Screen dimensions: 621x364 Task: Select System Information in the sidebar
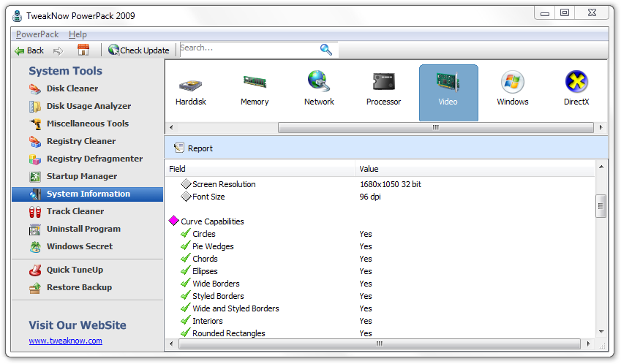click(x=88, y=194)
